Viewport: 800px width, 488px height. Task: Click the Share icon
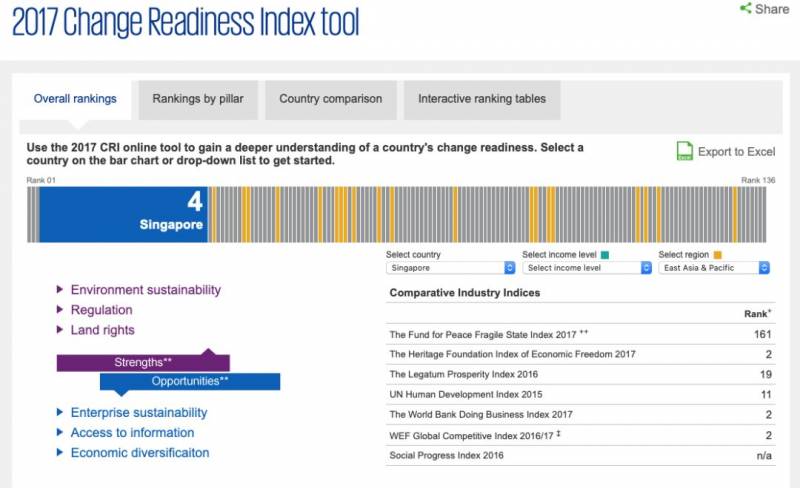[745, 9]
